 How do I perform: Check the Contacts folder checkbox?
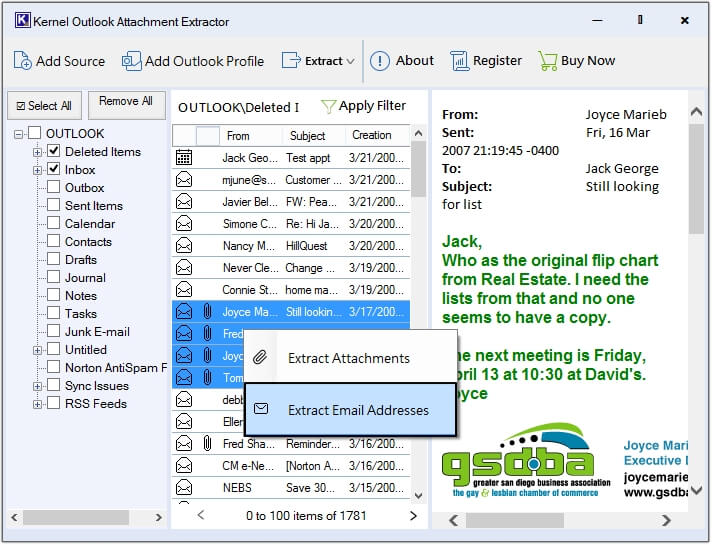[54, 241]
